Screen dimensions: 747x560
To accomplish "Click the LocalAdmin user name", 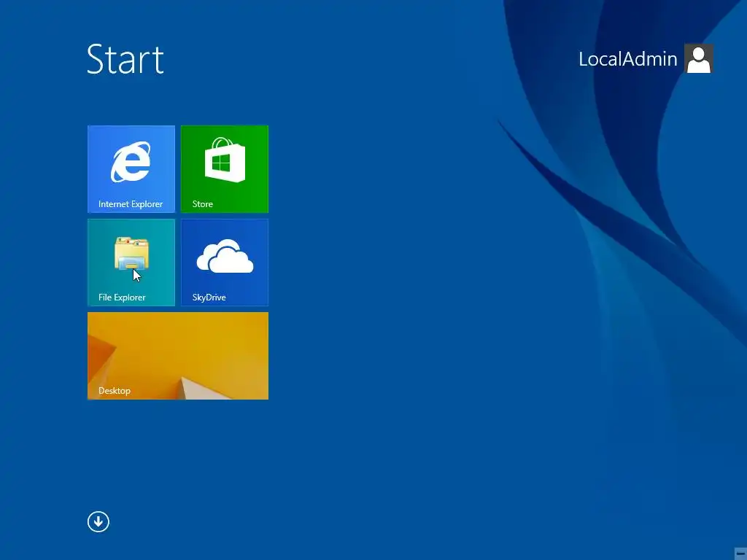I will tap(627, 59).
